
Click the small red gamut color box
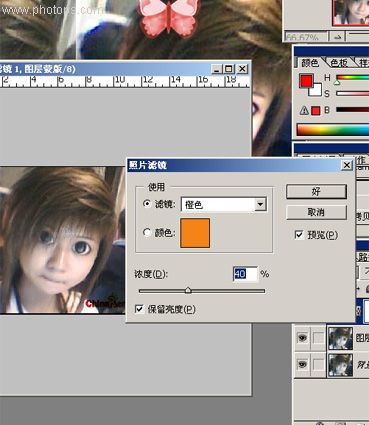315,111
